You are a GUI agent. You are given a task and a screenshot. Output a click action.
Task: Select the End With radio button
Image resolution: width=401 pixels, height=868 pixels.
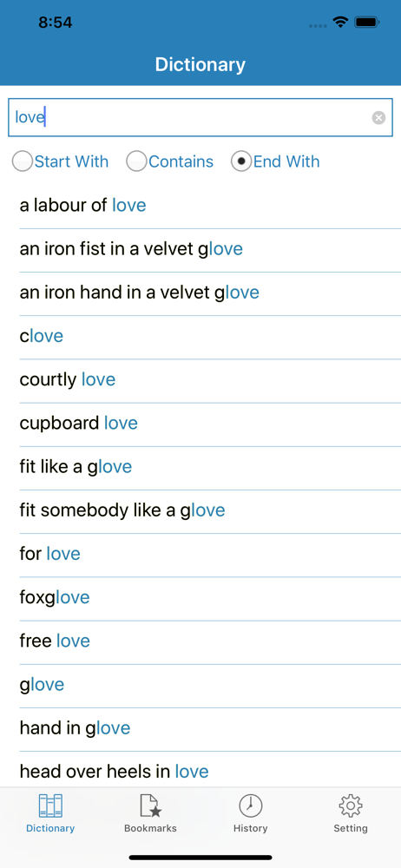241,161
